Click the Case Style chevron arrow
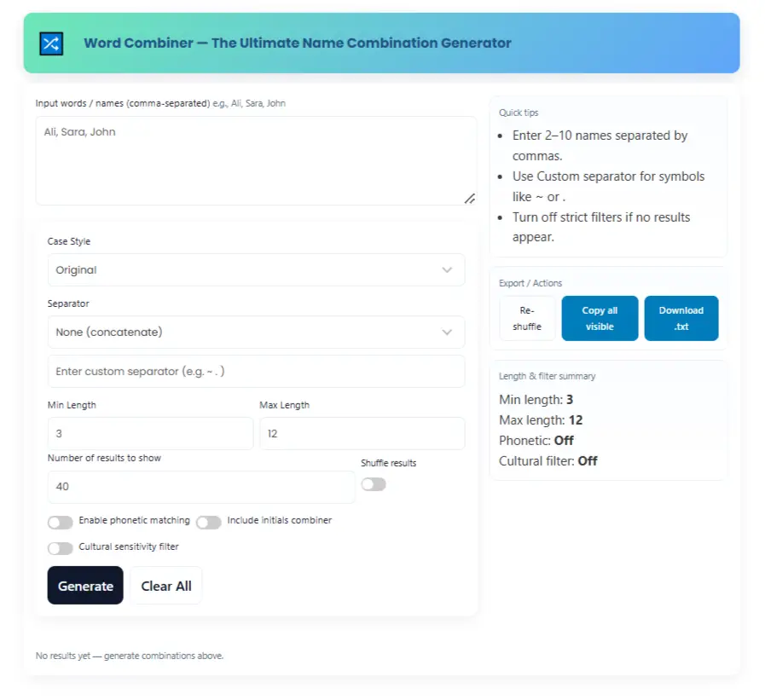Screen dimensions: 765x700 [x=447, y=270]
